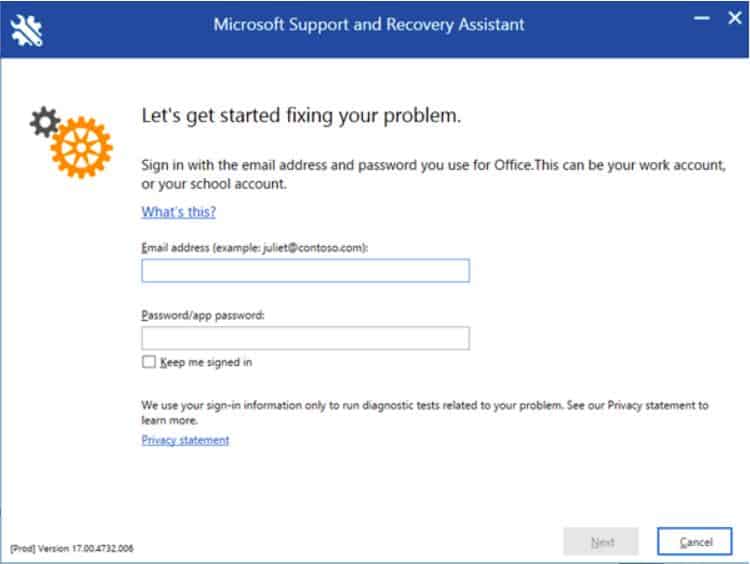Screen dimensions: 750x564
Task: Close the Support and Recovery Assistant window
Action: coord(735,18)
